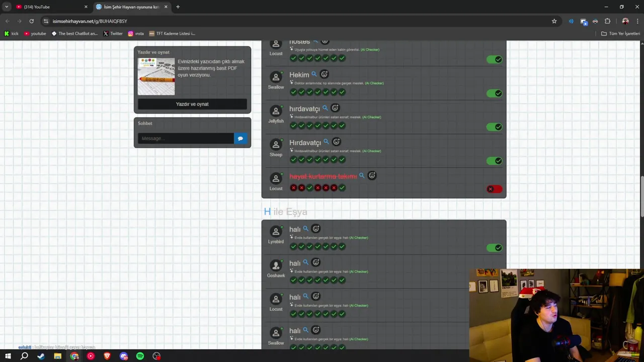Click the Hekim answer text
The width and height of the screenshot is (644, 362).
coord(299,75)
